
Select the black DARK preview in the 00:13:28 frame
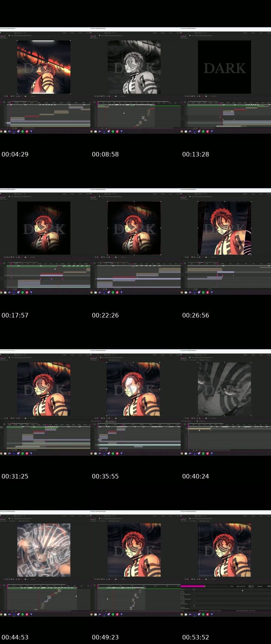(224, 67)
